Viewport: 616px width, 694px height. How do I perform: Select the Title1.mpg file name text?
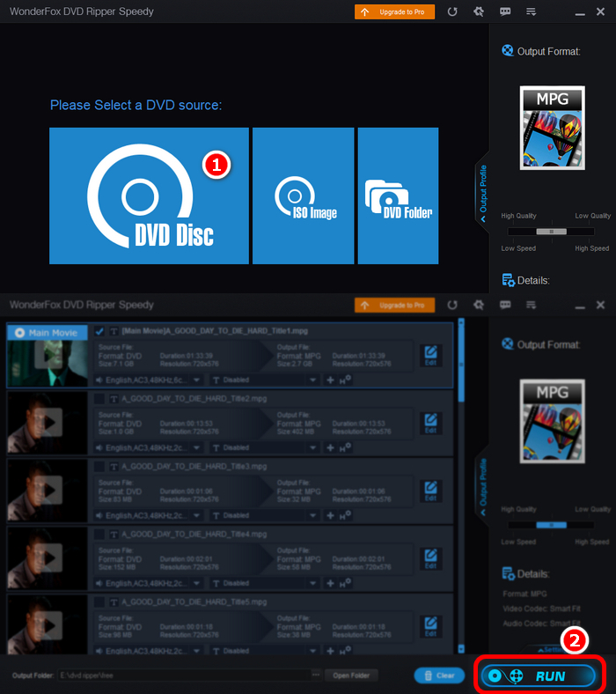click(x=215, y=331)
